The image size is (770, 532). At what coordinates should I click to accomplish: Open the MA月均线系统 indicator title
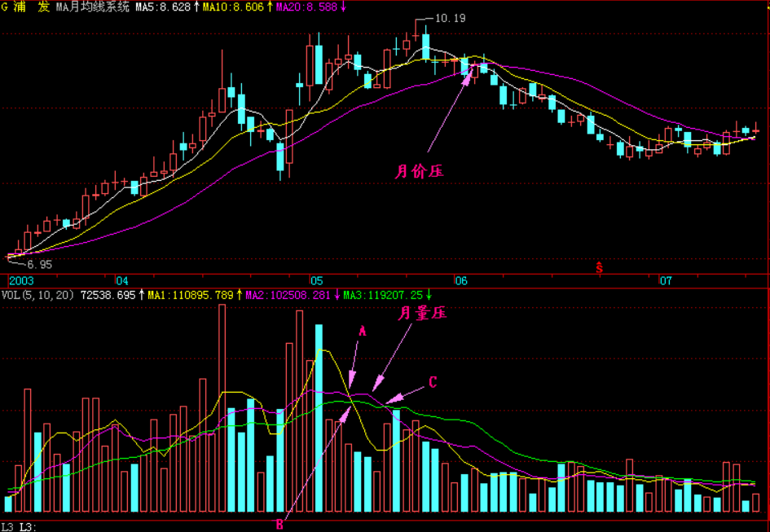(x=92, y=7)
